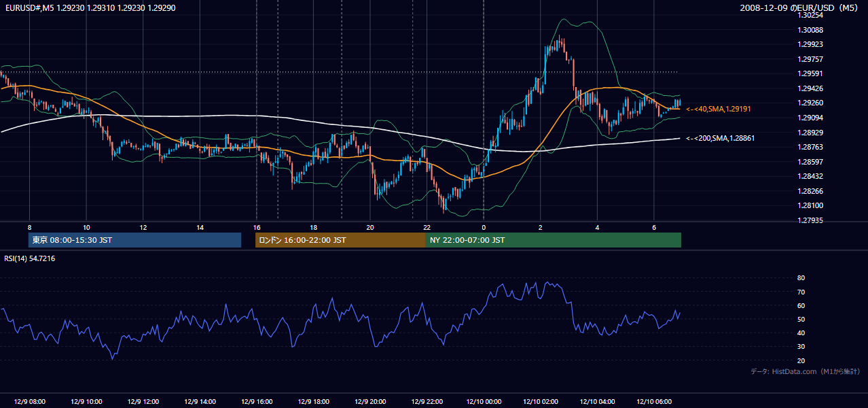The width and height of the screenshot is (868, 408).
Task: Click the 12/10 06:00 time label
Action: (654, 402)
